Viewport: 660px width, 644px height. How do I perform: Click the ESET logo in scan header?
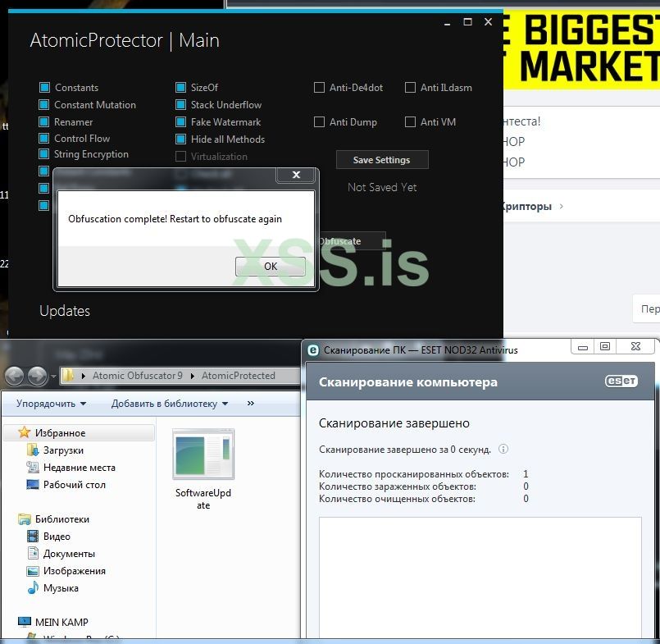point(621,381)
